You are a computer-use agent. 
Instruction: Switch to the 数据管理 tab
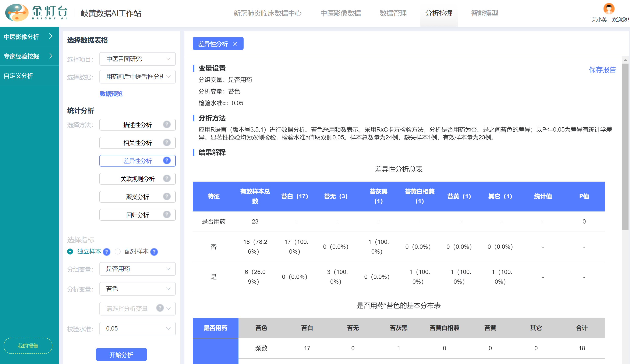tap(393, 13)
